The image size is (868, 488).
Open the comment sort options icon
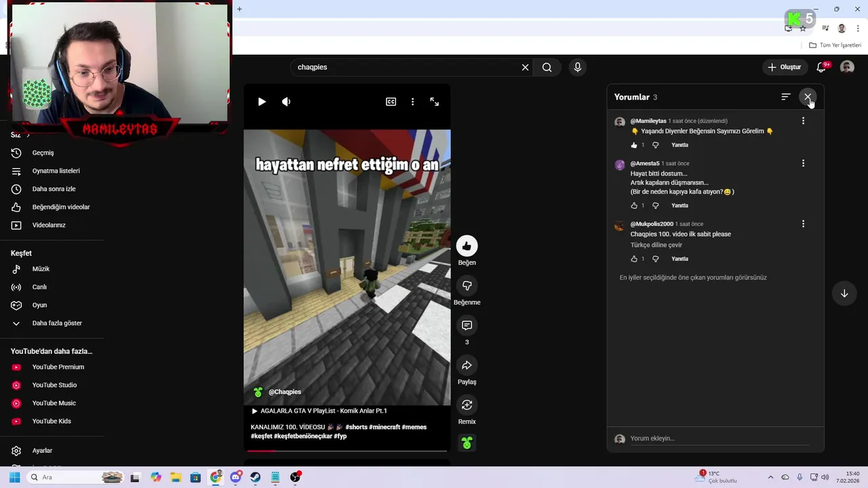(786, 97)
